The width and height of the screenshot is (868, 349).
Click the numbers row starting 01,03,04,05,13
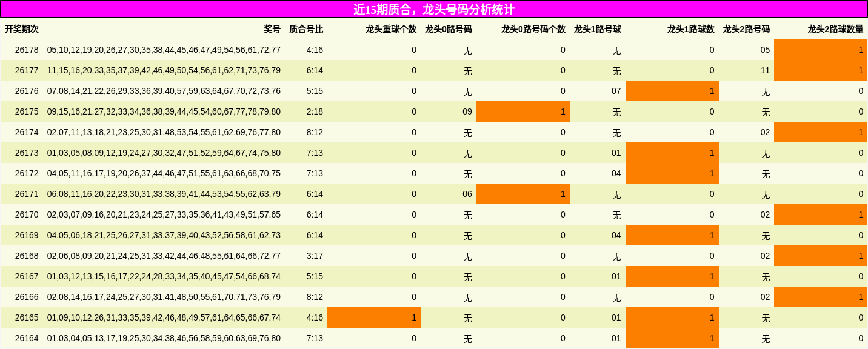(164, 338)
